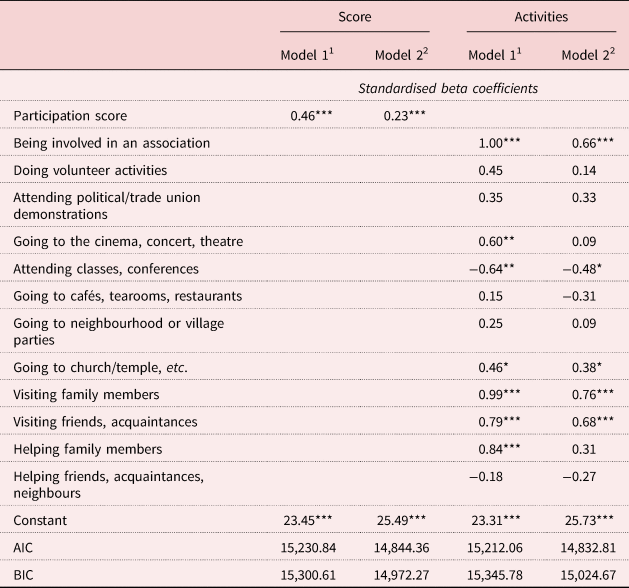Select Model 1 header under Activities
The image size is (629, 588).
coord(495,53)
